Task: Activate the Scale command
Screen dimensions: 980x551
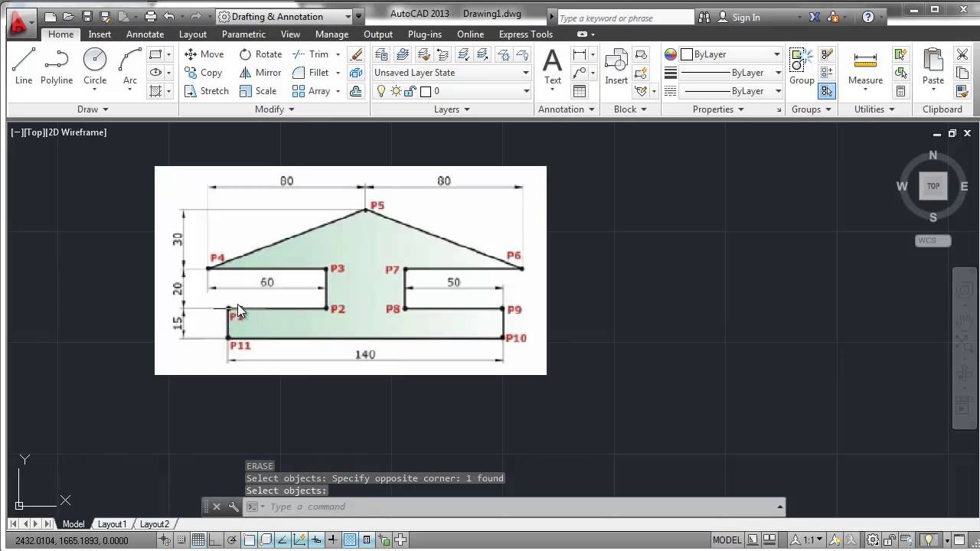Action: point(258,91)
